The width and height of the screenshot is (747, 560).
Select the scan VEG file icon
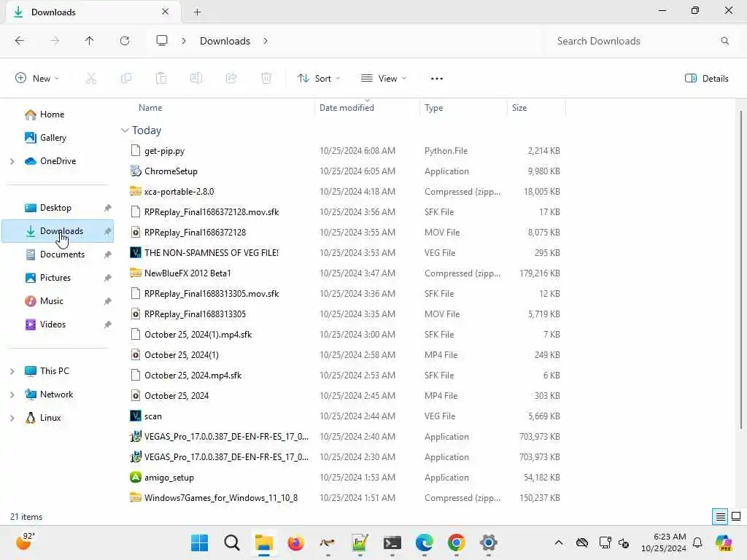135,416
